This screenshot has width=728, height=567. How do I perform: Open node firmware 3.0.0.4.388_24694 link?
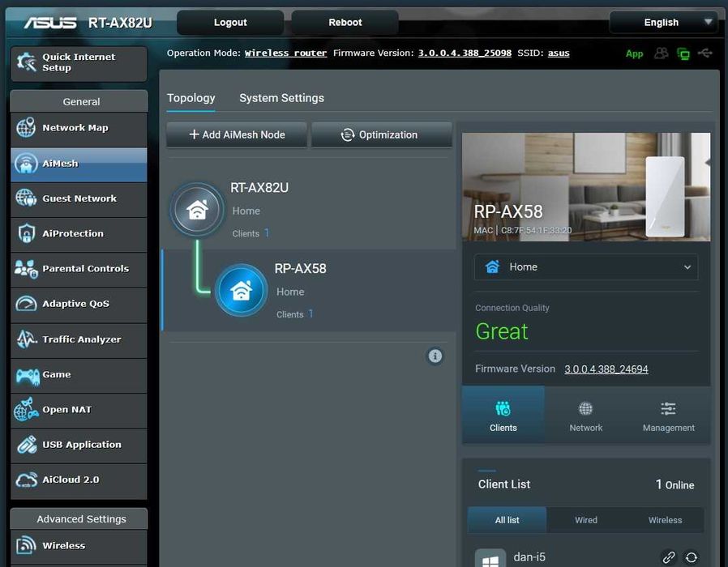pyautogui.click(x=606, y=369)
